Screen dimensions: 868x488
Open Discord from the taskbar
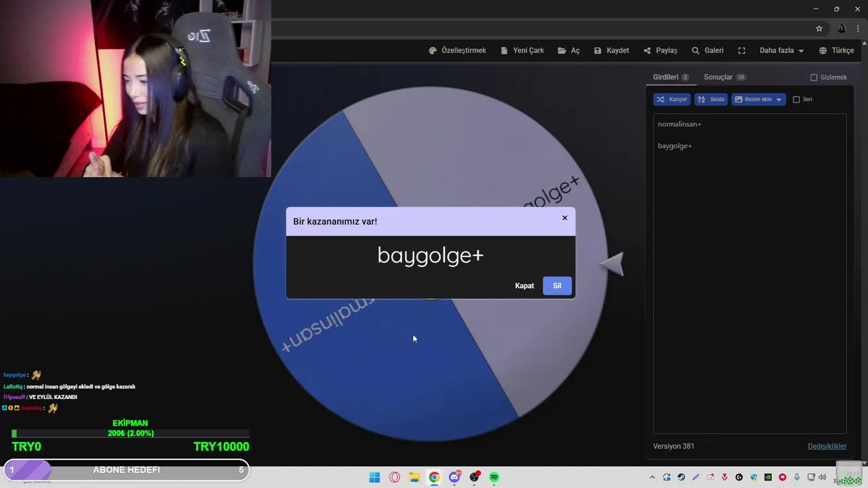click(x=454, y=477)
